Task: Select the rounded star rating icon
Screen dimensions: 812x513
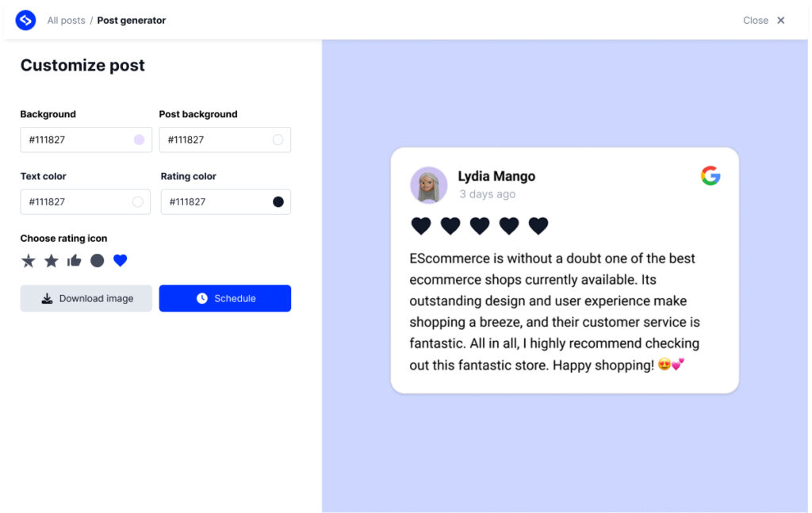Action: click(x=52, y=261)
